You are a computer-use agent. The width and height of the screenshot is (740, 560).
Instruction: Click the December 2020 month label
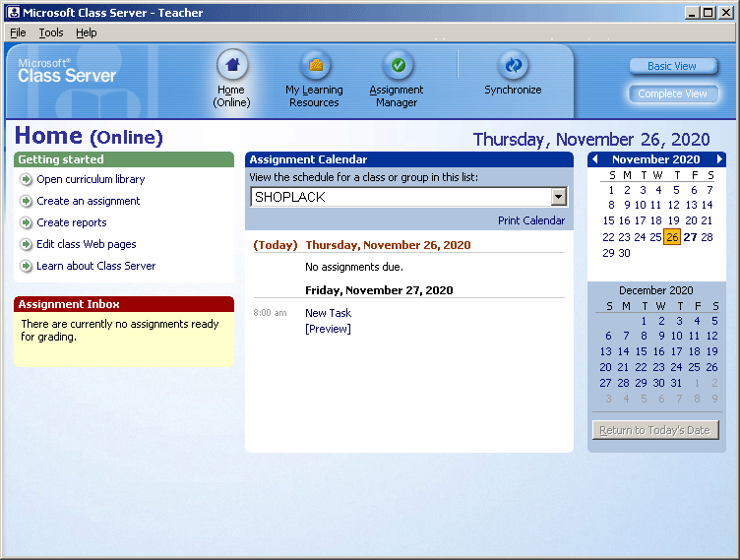pos(656,290)
